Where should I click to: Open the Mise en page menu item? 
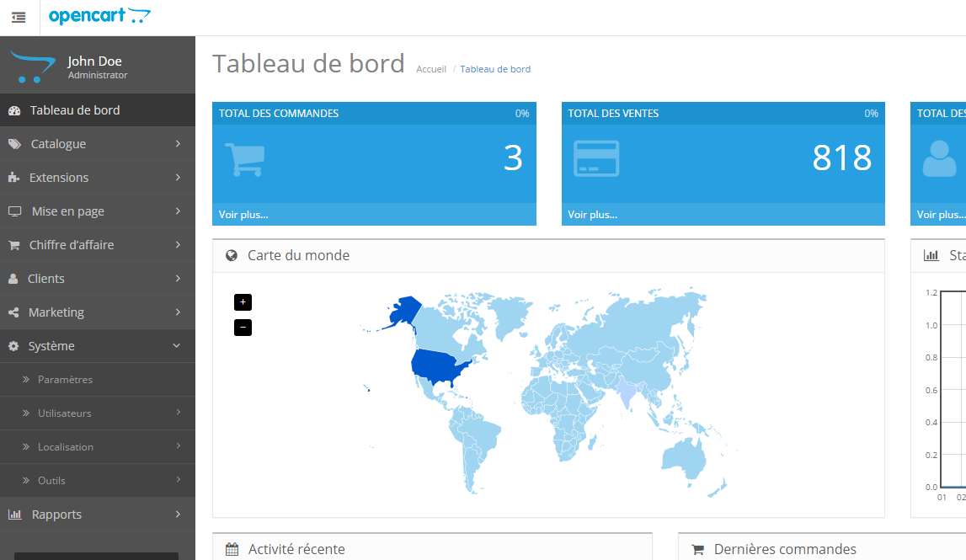(98, 211)
